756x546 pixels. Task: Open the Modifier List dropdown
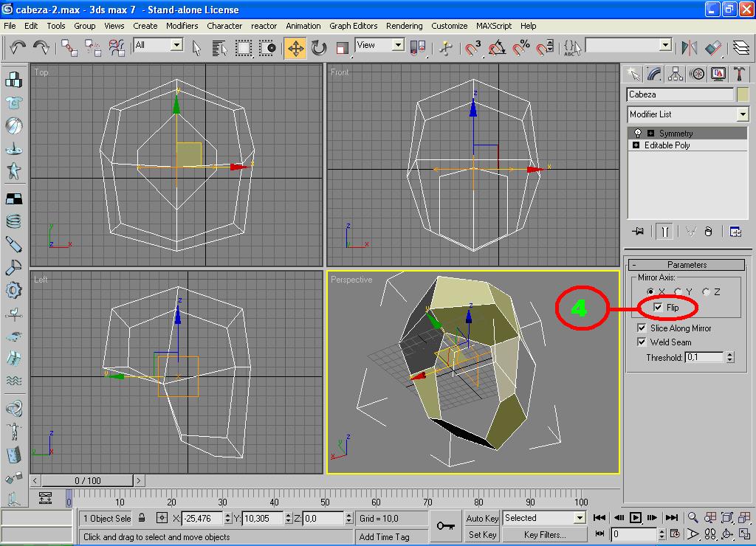click(x=743, y=114)
